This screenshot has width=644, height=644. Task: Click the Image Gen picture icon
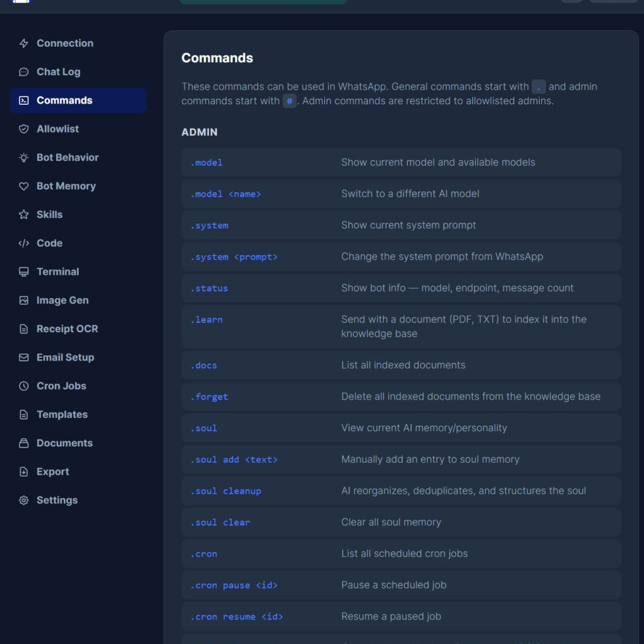click(24, 301)
